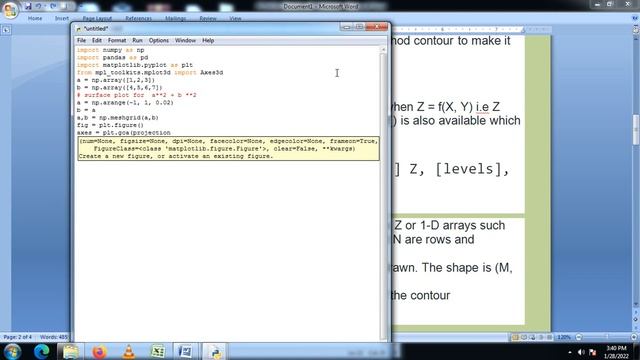
Task: Launch Microsoft Edge from taskbar
Action: point(42,351)
